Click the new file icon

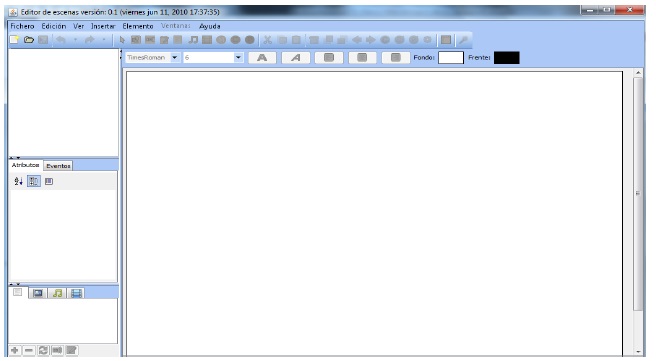pyautogui.click(x=14, y=40)
